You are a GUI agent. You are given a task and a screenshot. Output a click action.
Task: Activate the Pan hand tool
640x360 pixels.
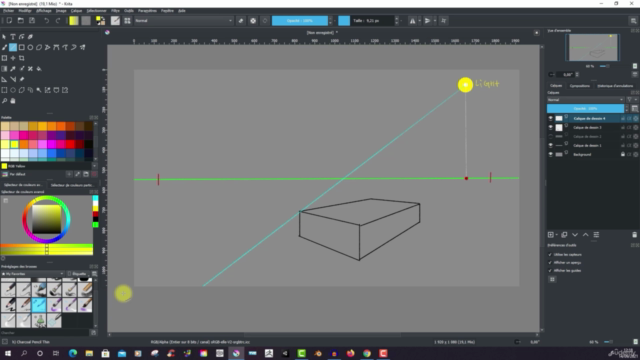pos(13,100)
